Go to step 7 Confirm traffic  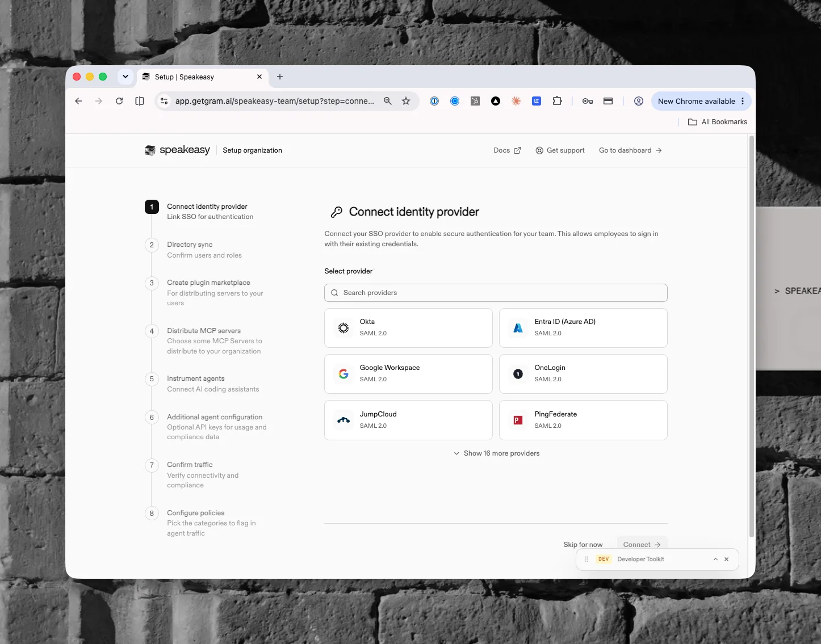pyautogui.click(x=193, y=474)
